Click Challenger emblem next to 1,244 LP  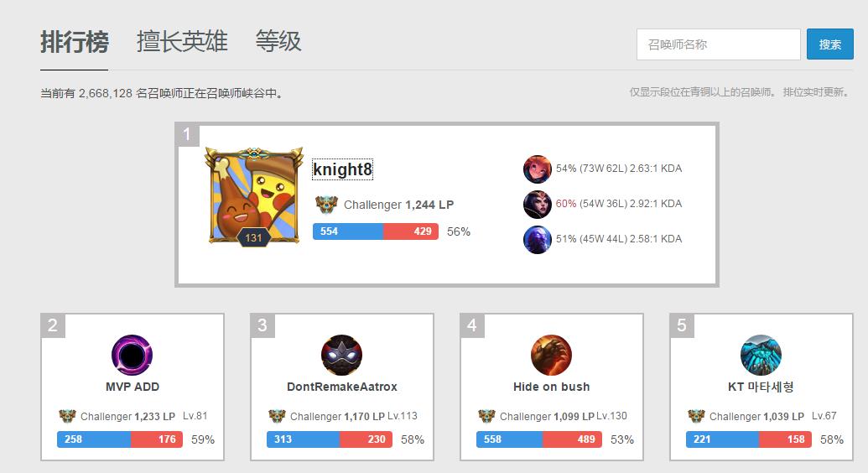tap(326, 205)
